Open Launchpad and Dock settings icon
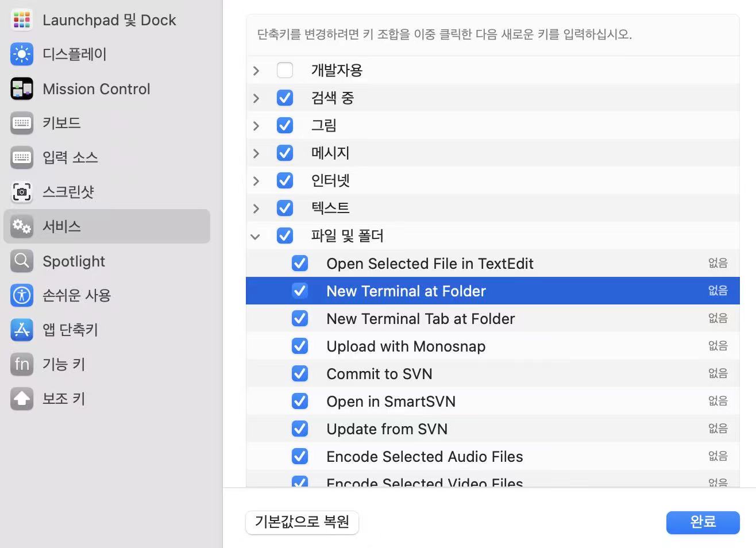This screenshot has width=756, height=548. click(22, 20)
